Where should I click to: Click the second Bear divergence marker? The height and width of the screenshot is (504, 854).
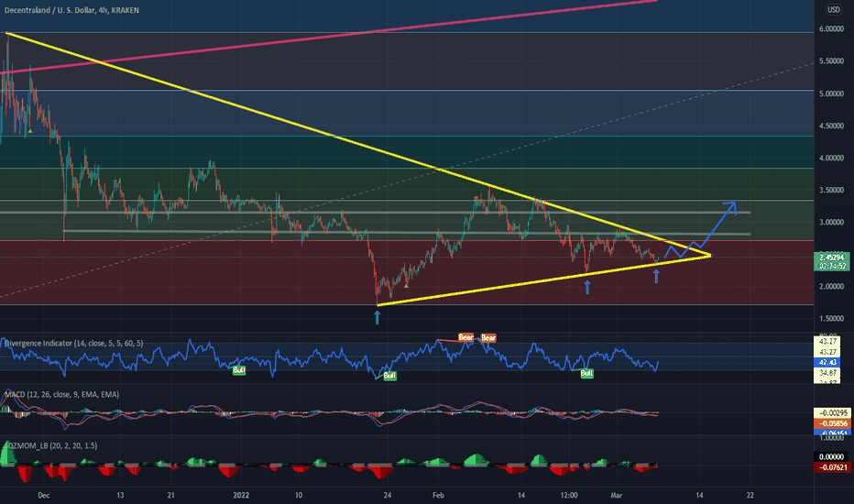coord(488,338)
